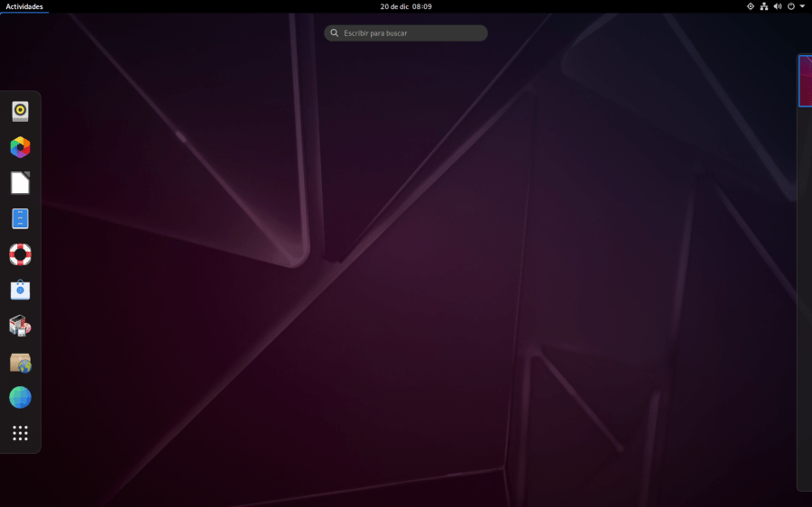Viewport: 812px width, 507px height.
Task: Click the Actividades button
Action: coord(24,6)
